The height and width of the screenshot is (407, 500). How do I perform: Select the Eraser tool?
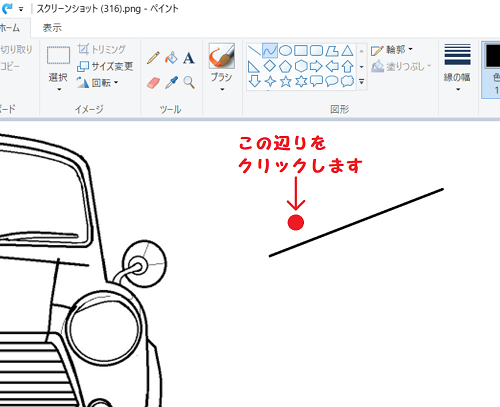(x=153, y=83)
